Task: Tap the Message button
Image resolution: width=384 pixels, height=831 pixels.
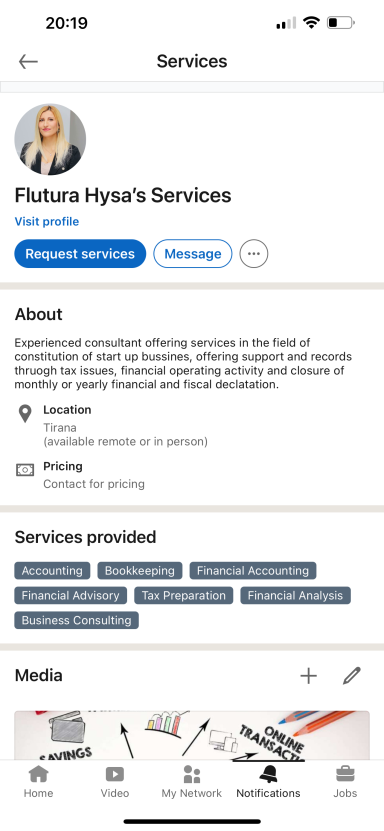Action: point(193,254)
